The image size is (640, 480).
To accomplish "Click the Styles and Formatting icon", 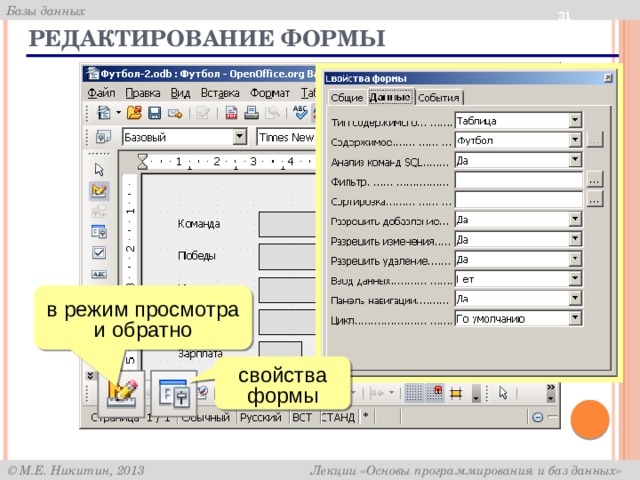I will pos(103,137).
